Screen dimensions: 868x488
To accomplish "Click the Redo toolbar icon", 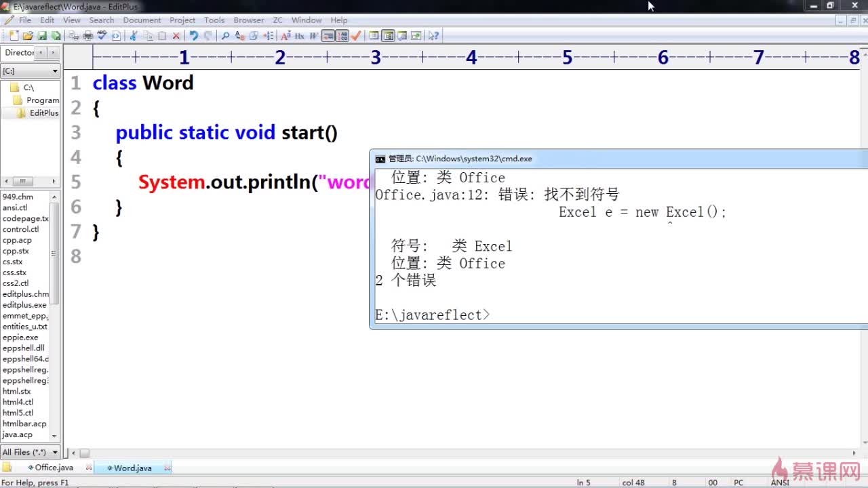I will [x=209, y=35].
